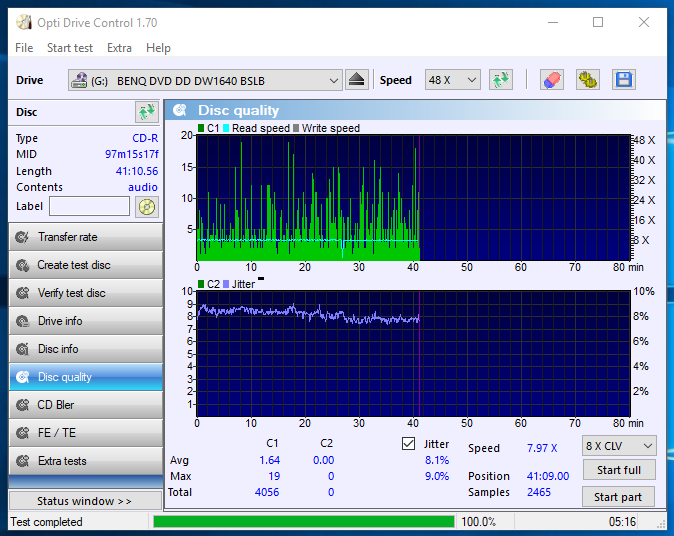Click the C1 green legend swatch
Screen dimensions: 674x536
point(201,128)
